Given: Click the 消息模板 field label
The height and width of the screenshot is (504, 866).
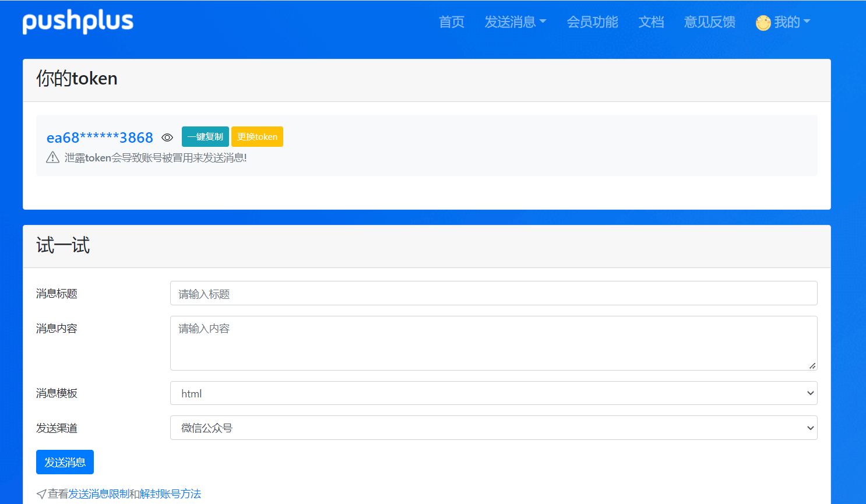Looking at the screenshot, I should (57, 393).
